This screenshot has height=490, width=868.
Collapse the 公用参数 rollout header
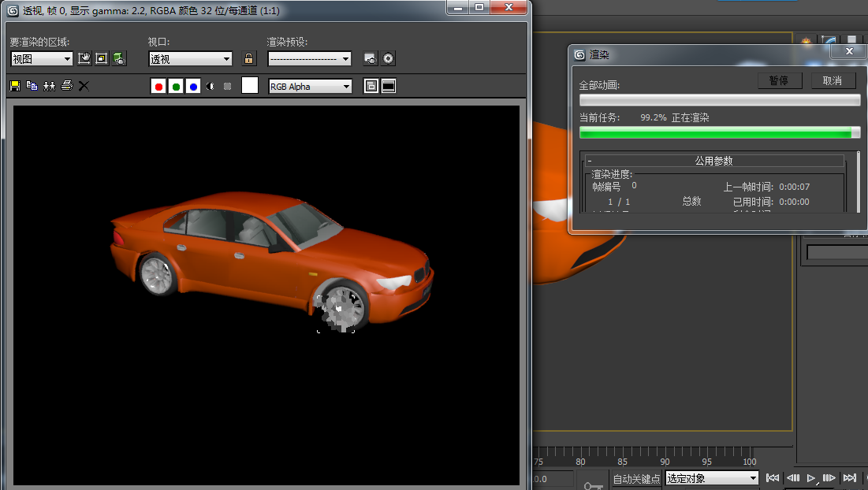[714, 161]
